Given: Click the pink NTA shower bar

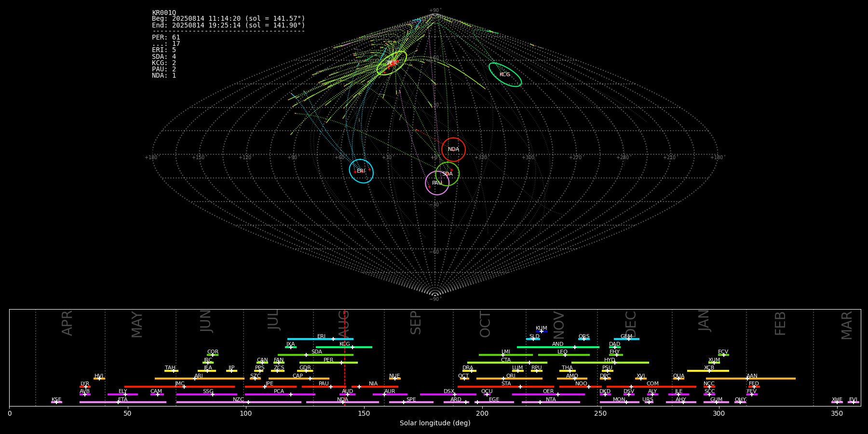Looking at the screenshot, I should coord(551,402).
